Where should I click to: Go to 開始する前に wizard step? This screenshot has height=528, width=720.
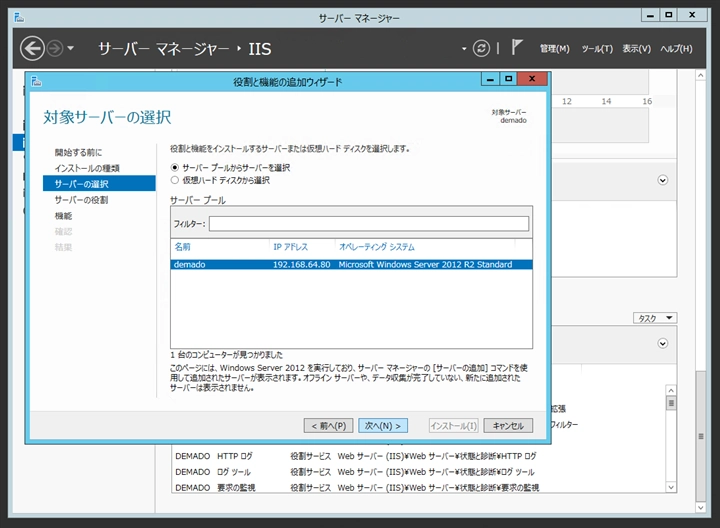[78, 152]
